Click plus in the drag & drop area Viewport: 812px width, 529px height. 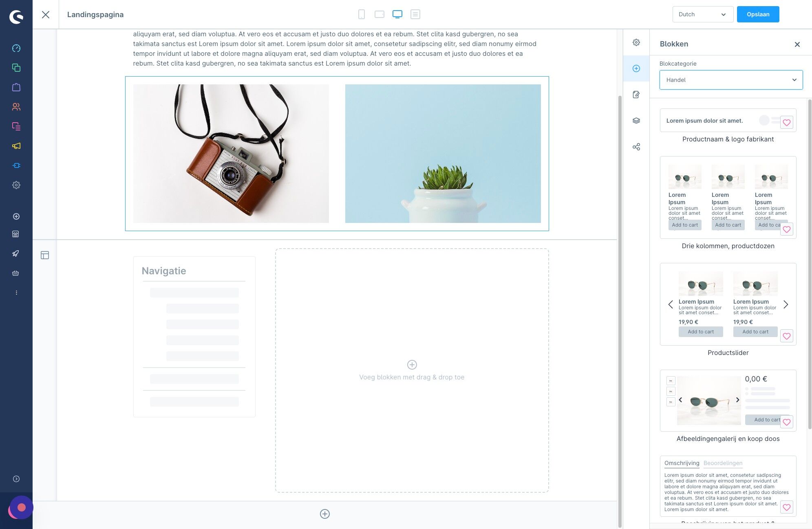pos(412,365)
